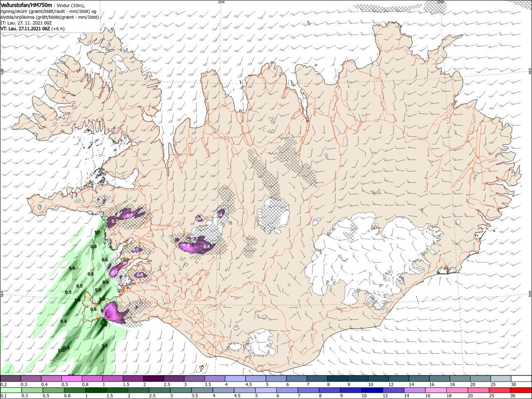Screen dimensions: 532x399
Task: Click the 'VT: Lau. 27.11.2021 06Z (+6 h)' line
Action: pyautogui.click(x=32, y=29)
